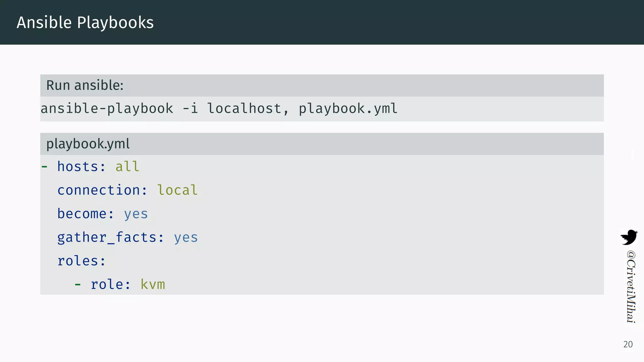Click the "gather_facts: yes" line
644x362 pixels.
[x=127, y=237]
